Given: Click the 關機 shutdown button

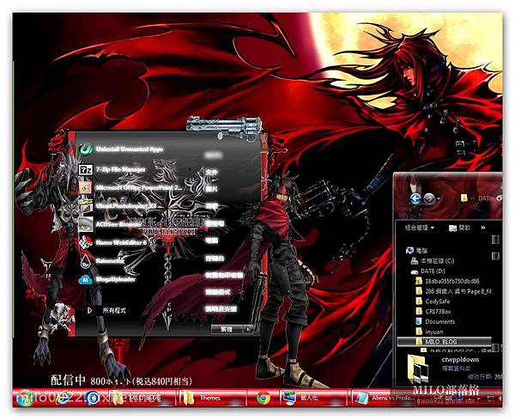Looking at the screenshot, I should 227,329.
